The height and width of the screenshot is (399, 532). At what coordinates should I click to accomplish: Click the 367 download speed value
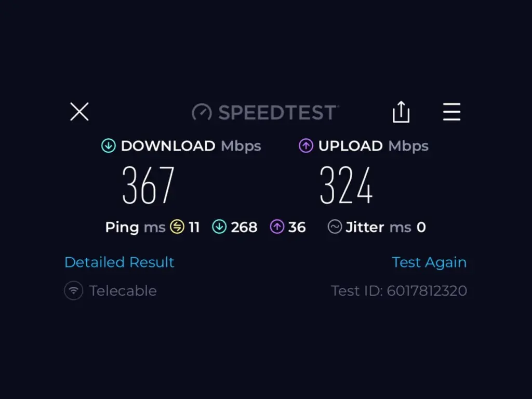(148, 185)
